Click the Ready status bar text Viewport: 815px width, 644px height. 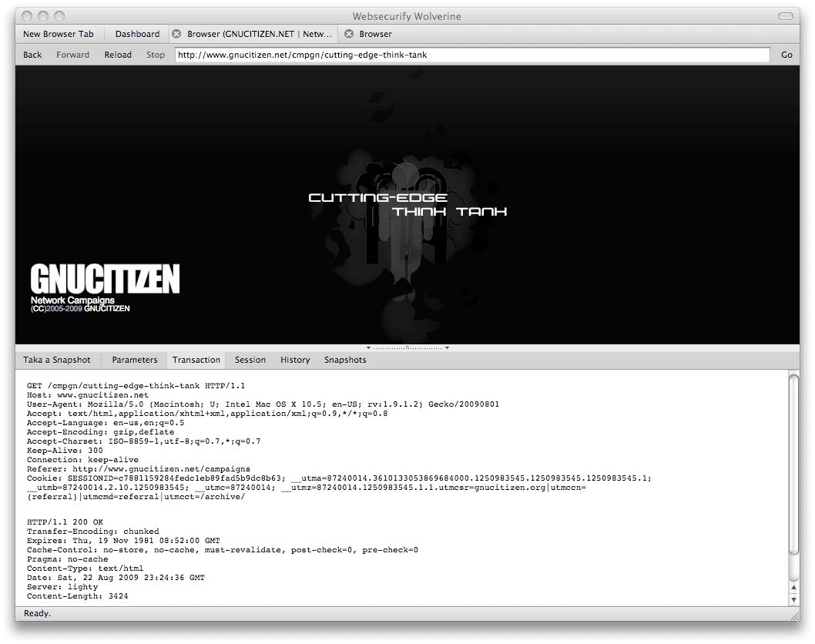(37, 613)
